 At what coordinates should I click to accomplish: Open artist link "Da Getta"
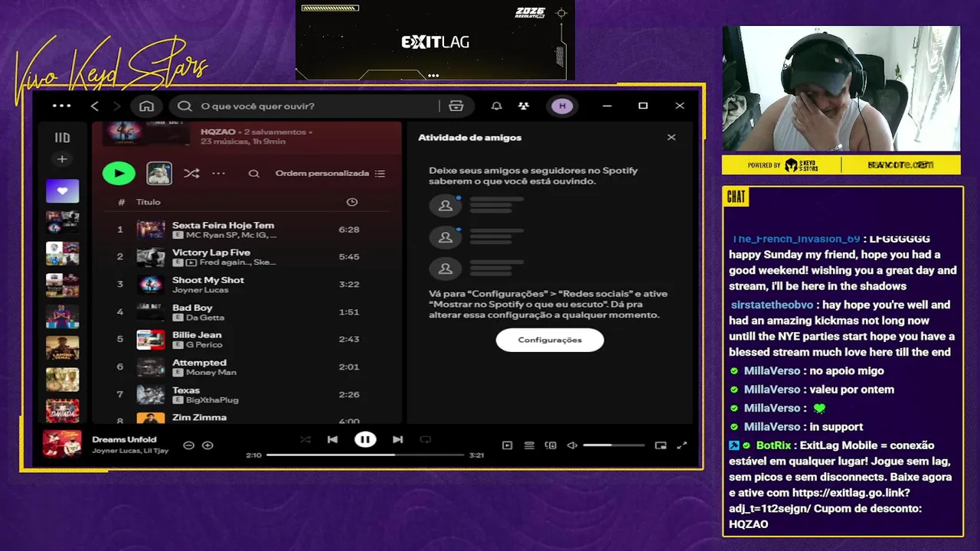[x=205, y=318]
